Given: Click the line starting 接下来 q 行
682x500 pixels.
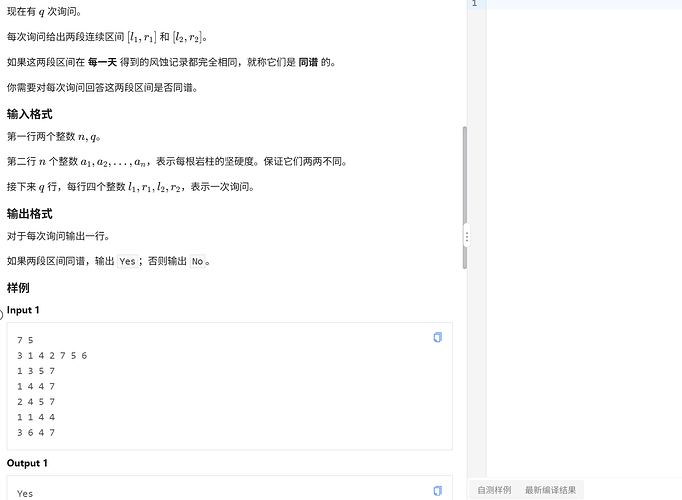Looking at the screenshot, I should [131, 187].
